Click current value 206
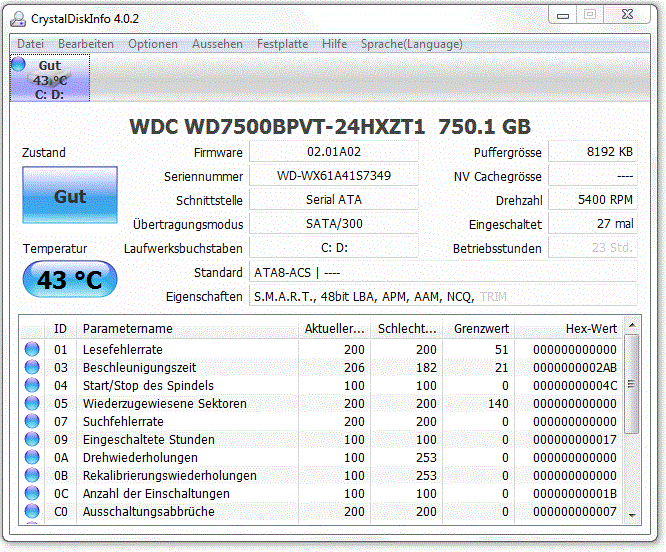This screenshot has width=666, height=552. (354, 368)
